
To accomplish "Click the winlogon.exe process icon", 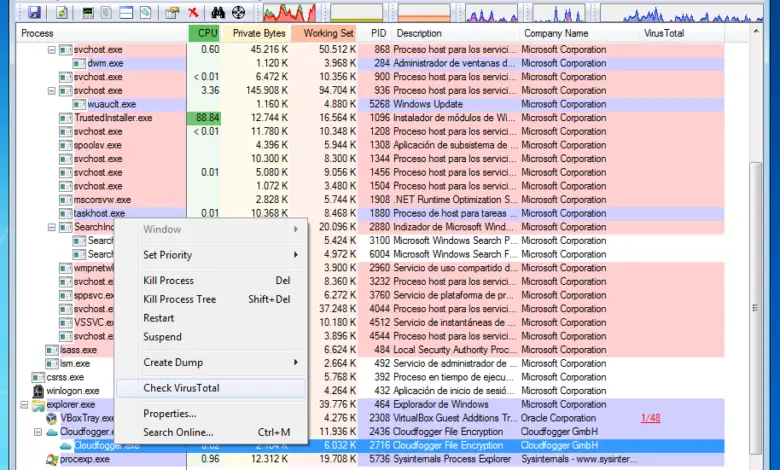I will click(x=38, y=391).
